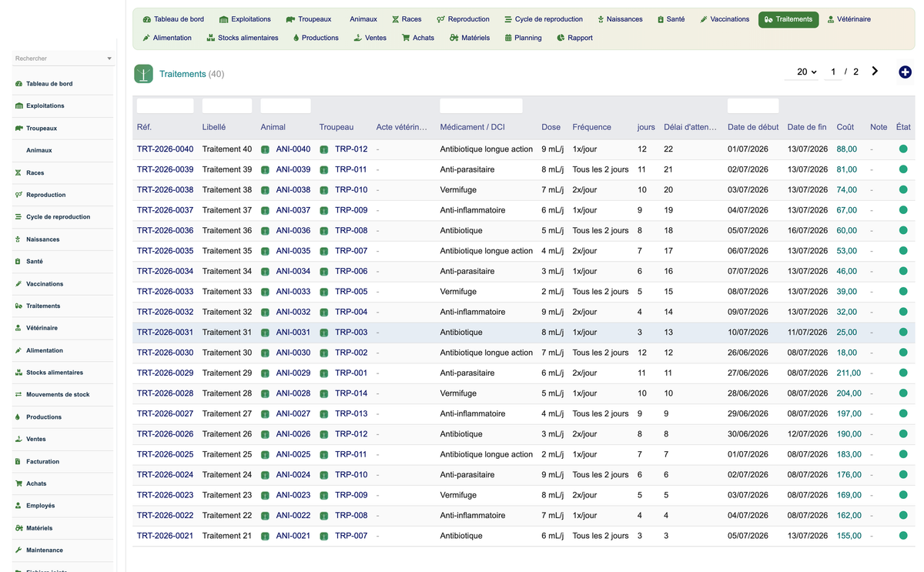Open herd link TRP-014

351,393
